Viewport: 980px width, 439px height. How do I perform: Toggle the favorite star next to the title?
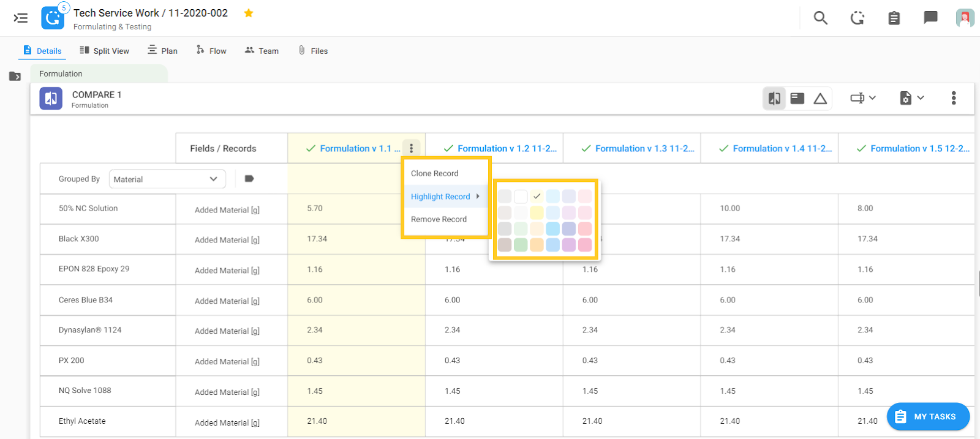(249, 13)
